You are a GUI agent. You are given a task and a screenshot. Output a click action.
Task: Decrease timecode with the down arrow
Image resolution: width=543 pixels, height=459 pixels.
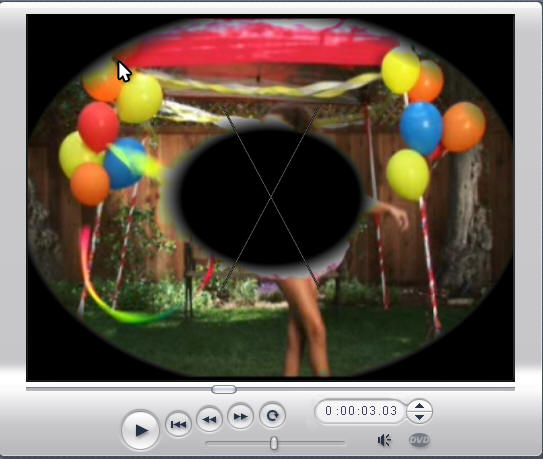(x=419, y=417)
